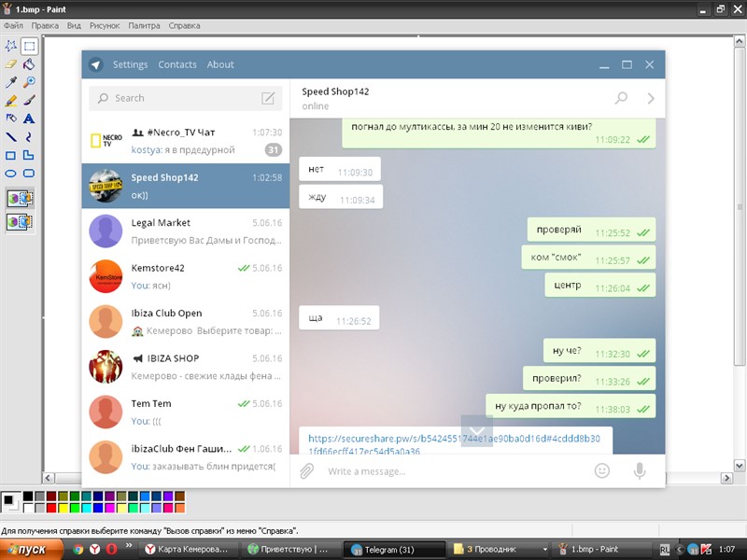The height and width of the screenshot is (560, 747).
Task: Open the Файл menu in Paint
Action: (13, 26)
